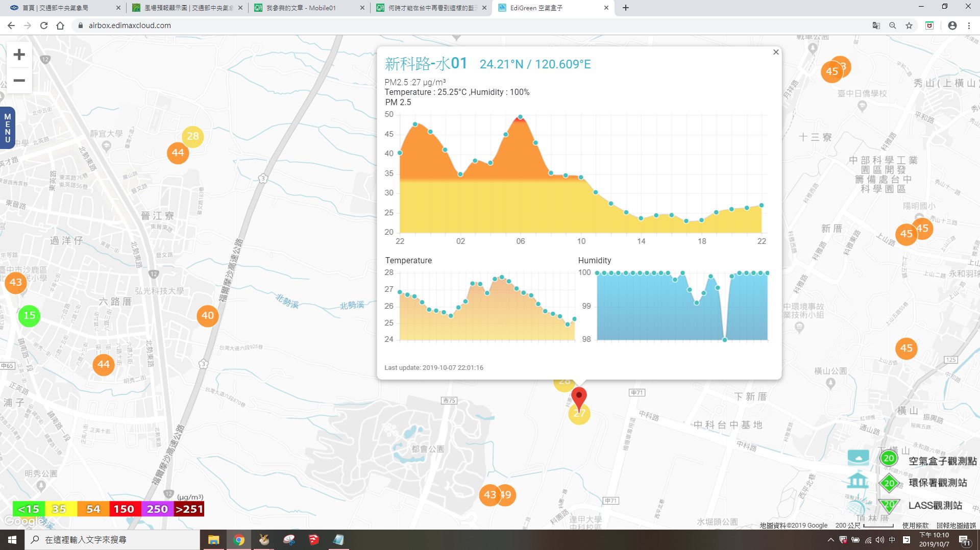Go back to previous page
Screen dimensions: 980x550
[x=11, y=26]
